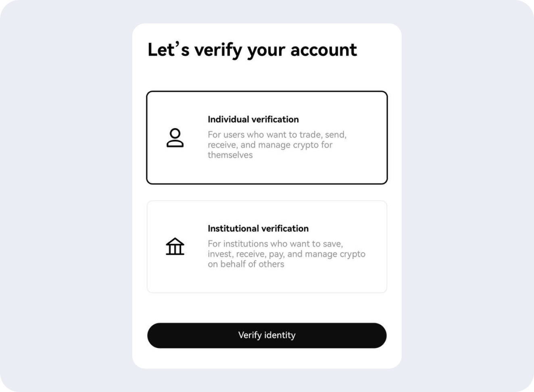Choose the verification type for personal crypto use
This screenshot has width=534, height=392.
click(267, 138)
